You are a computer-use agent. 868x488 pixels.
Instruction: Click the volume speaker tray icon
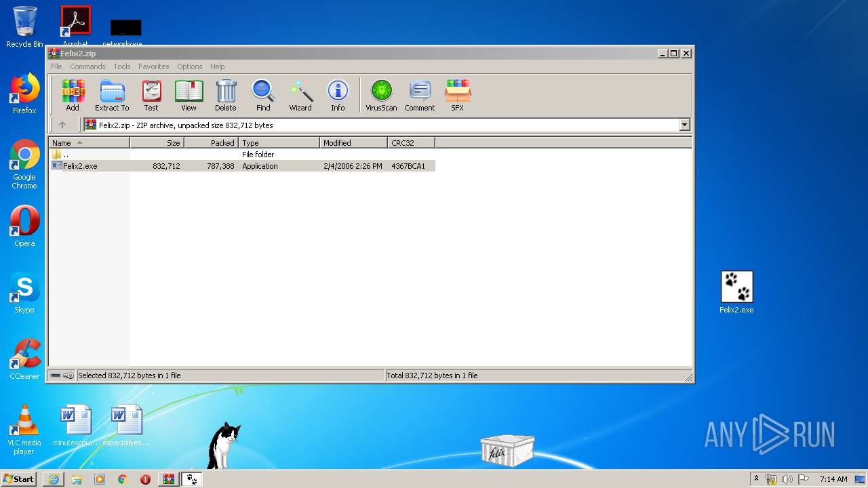click(787, 479)
